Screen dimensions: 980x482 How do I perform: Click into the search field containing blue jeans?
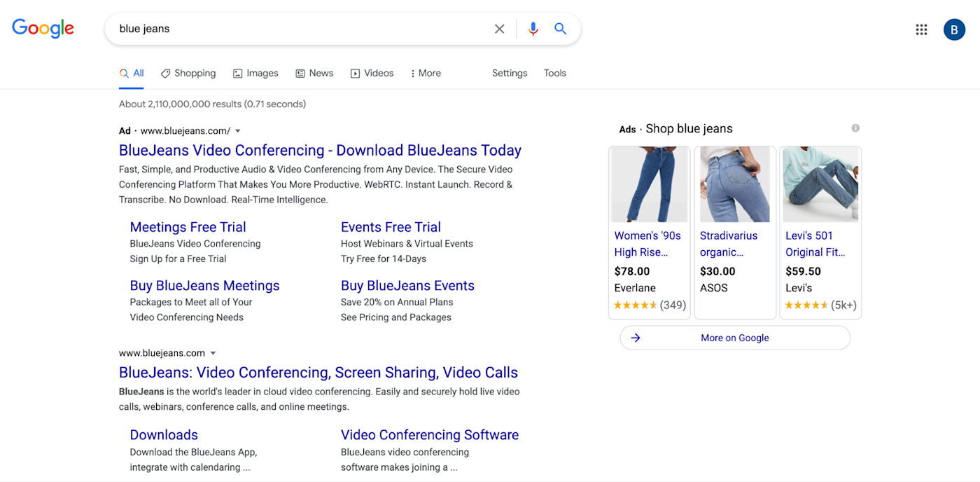[301, 29]
